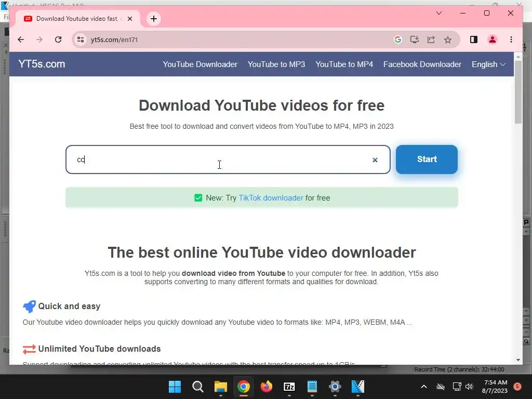Click scrollbar up arrow
Screen dimensions: 532x399
click(518, 57)
